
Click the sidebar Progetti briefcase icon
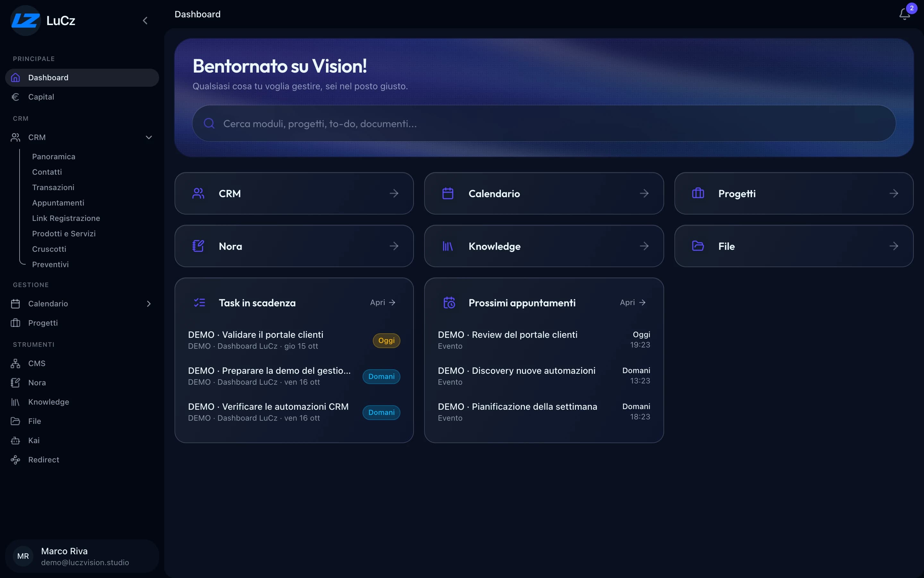click(15, 323)
